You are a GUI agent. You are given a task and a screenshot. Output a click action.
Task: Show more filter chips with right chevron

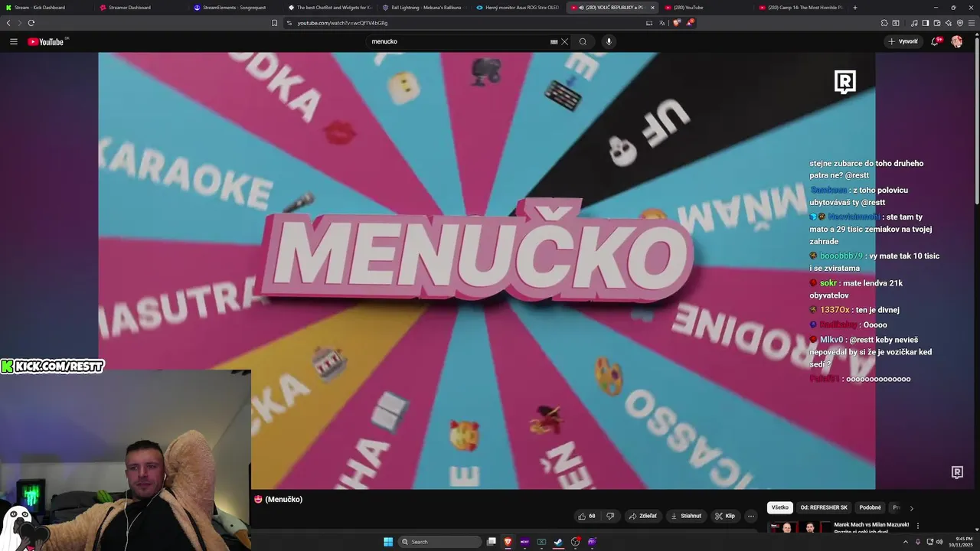coord(911,507)
